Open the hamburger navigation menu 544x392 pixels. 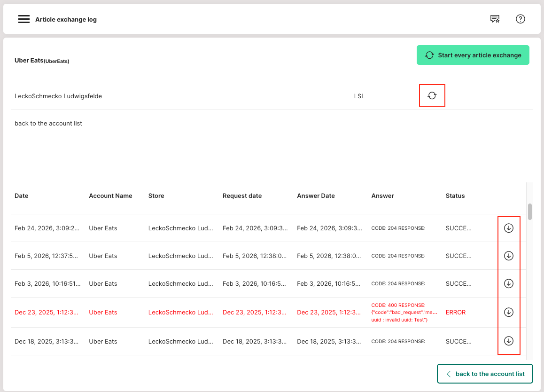click(x=24, y=19)
